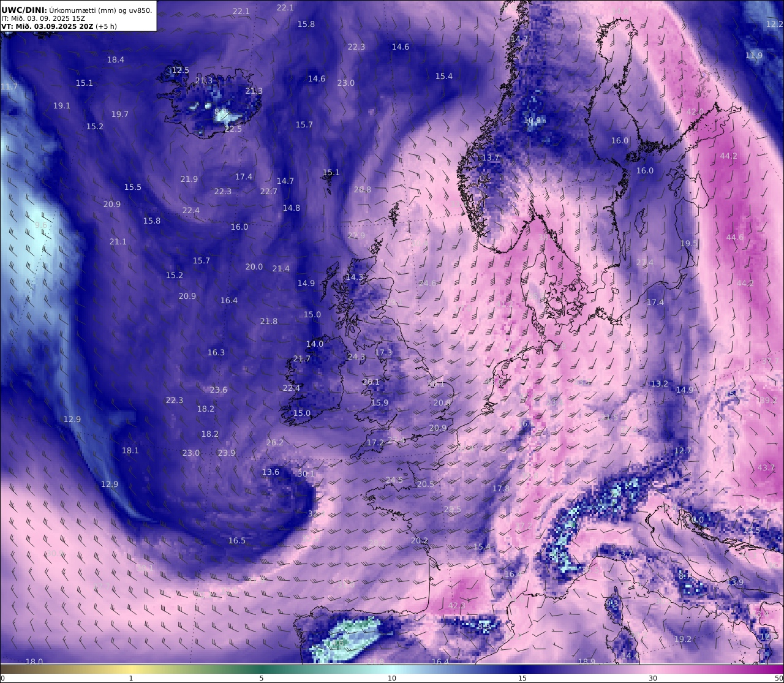Click the 24.3 value label

(356, 357)
